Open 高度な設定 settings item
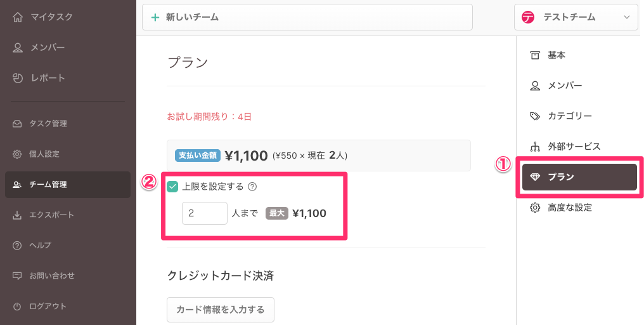Viewport: 644px width, 325px height. click(x=569, y=208)
